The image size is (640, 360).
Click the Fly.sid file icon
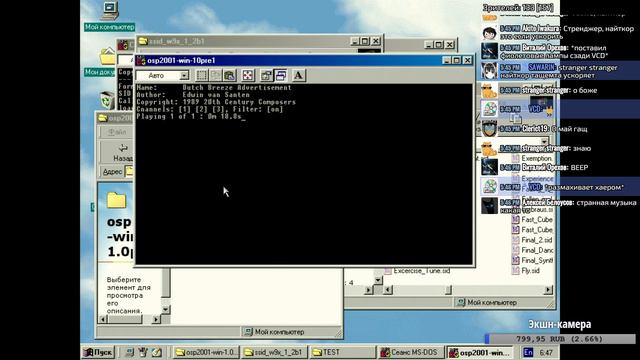pos(516,271)
